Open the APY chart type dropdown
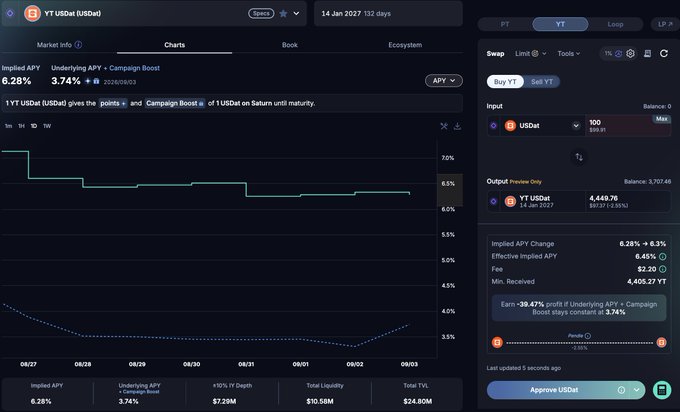Screen dimensions: 680x412 coord(444,81)
